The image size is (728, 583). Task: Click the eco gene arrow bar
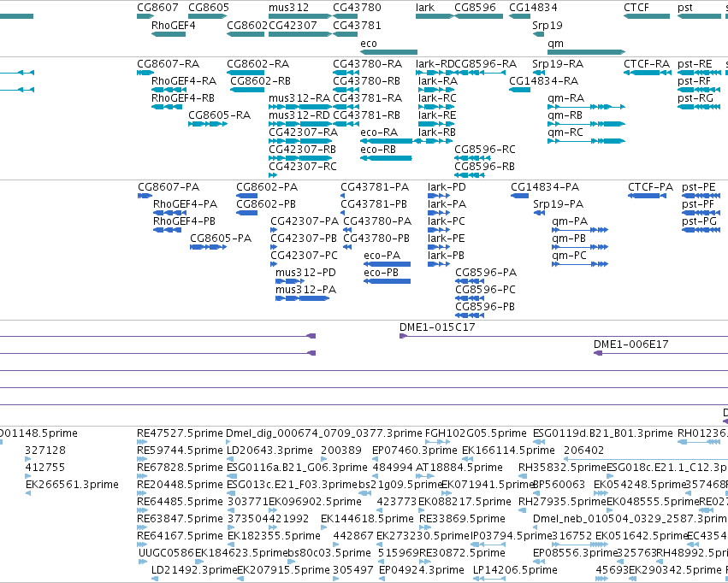pos(389,52)
